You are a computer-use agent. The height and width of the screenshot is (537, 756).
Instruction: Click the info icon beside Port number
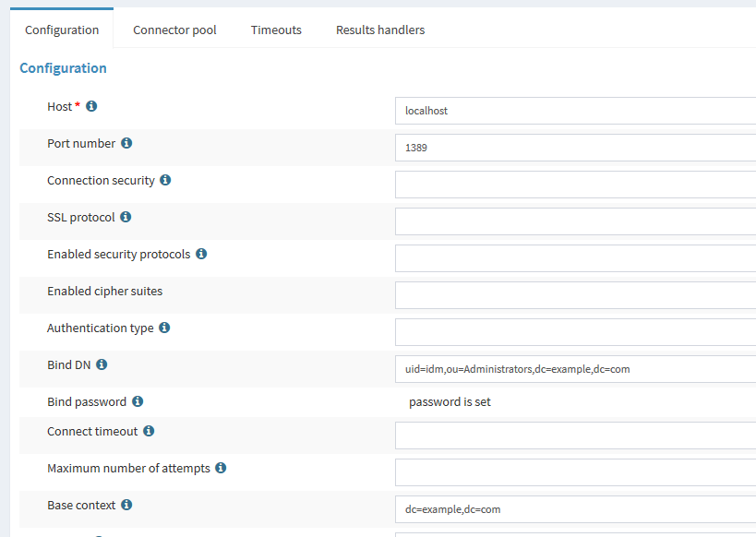(x=126, y=144)
